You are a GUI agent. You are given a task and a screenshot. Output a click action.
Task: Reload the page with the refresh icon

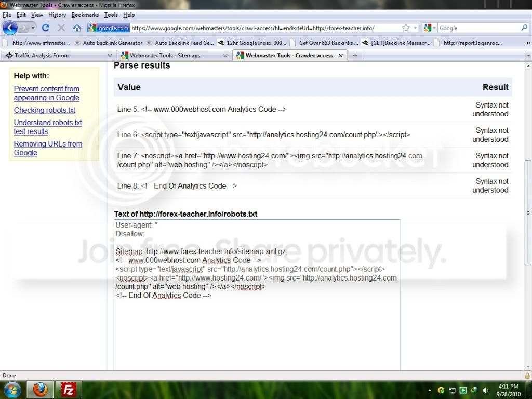point(46,28)
